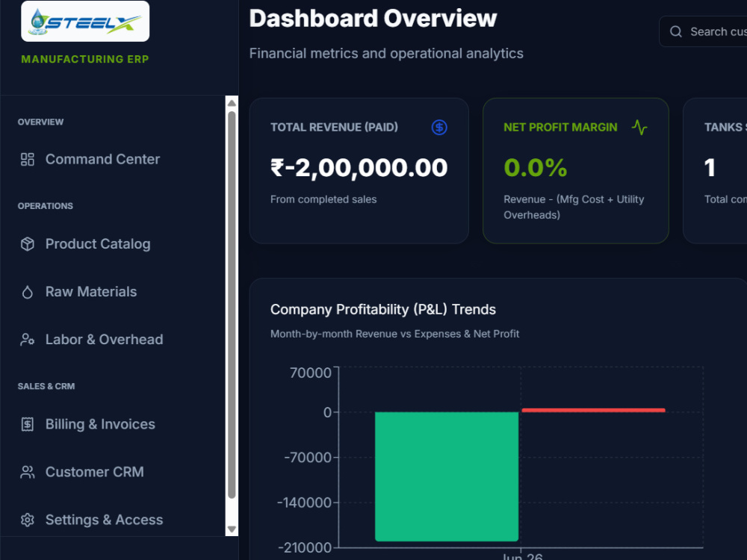The width and height of the screenshot is (747, 560).
Task: Click the 'From completed sales' caption
Action: pyautogui.click(x=323, y=199)
